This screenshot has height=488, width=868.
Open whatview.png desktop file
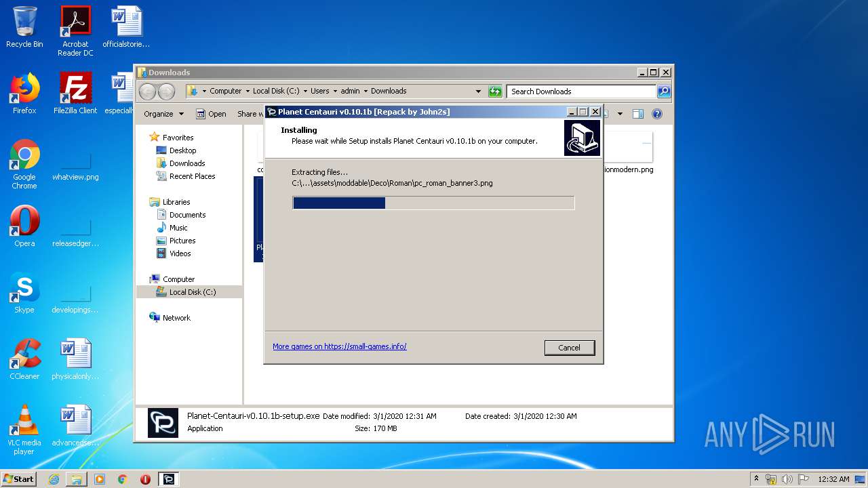click(x=75, y=167)
